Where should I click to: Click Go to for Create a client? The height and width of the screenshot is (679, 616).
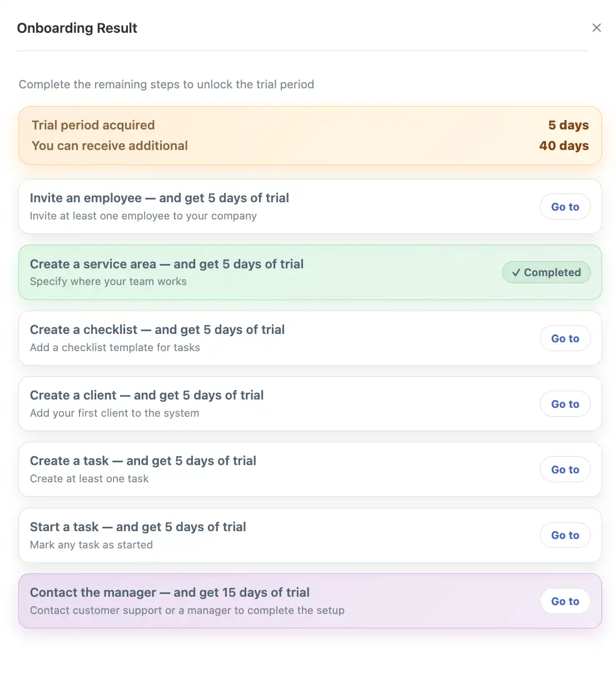[x=565, y=403]
